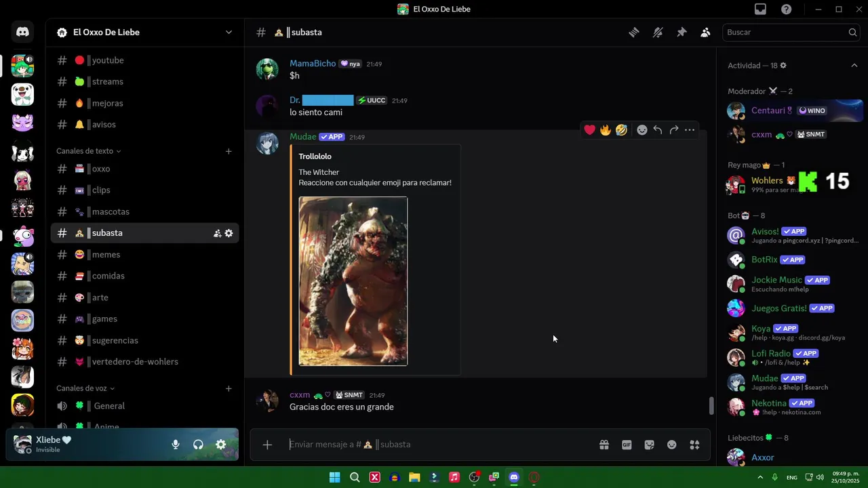Open Windows Start menu on taskbar
The height and width of the screenshot is (488, 868).
[334, 477]
